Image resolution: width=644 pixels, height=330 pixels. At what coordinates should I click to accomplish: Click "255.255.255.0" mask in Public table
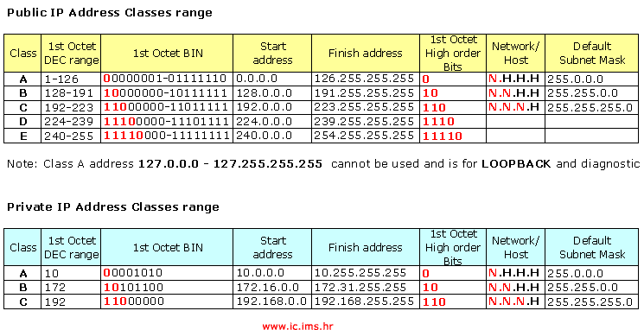(x=590, y=107)
